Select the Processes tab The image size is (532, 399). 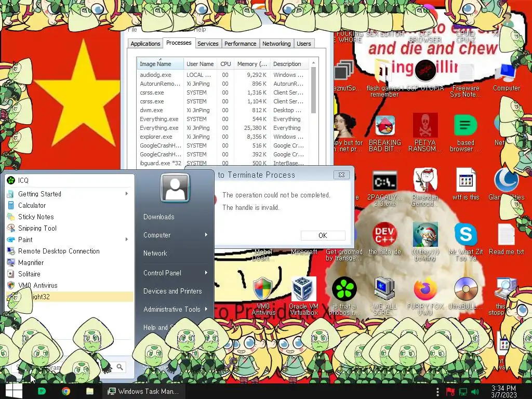point(179,43)
